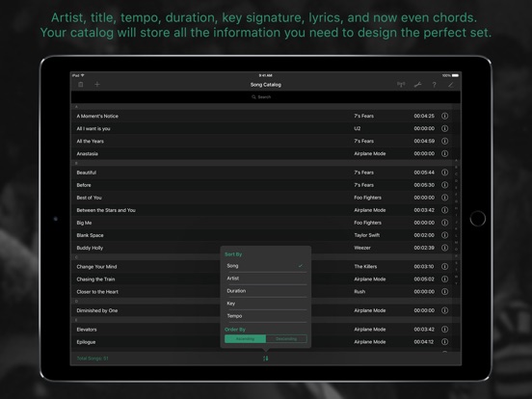The height and width of the screenshot is (399, 532).
Task: Sort by Key
Action: coord(266,304)
